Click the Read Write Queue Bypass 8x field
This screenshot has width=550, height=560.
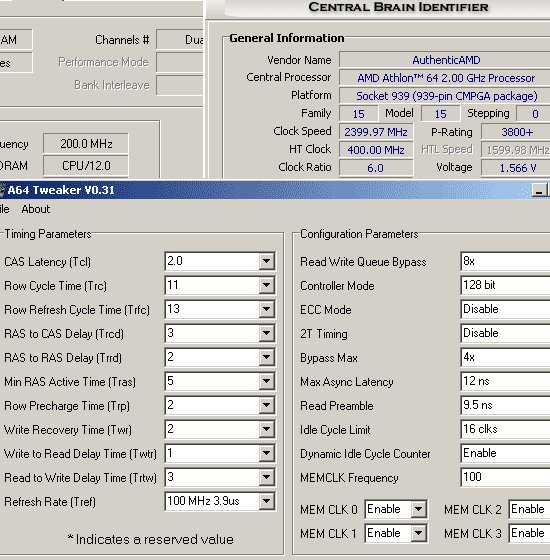click(505, 261)
